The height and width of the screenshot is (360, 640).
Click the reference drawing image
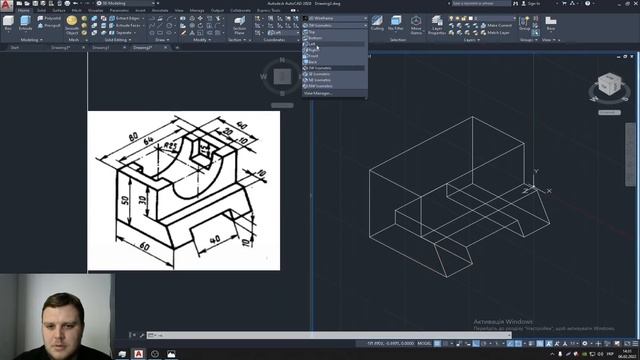click(x=184, y=190)
